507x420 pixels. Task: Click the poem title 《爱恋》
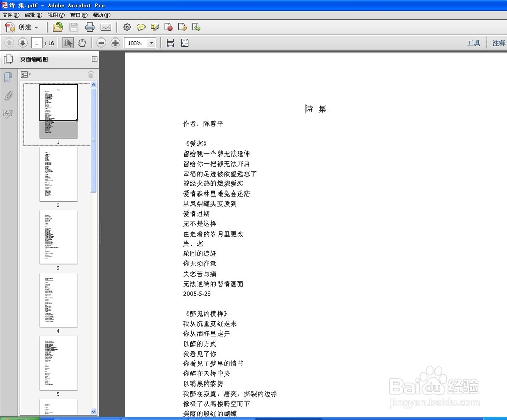click(196, 143)
